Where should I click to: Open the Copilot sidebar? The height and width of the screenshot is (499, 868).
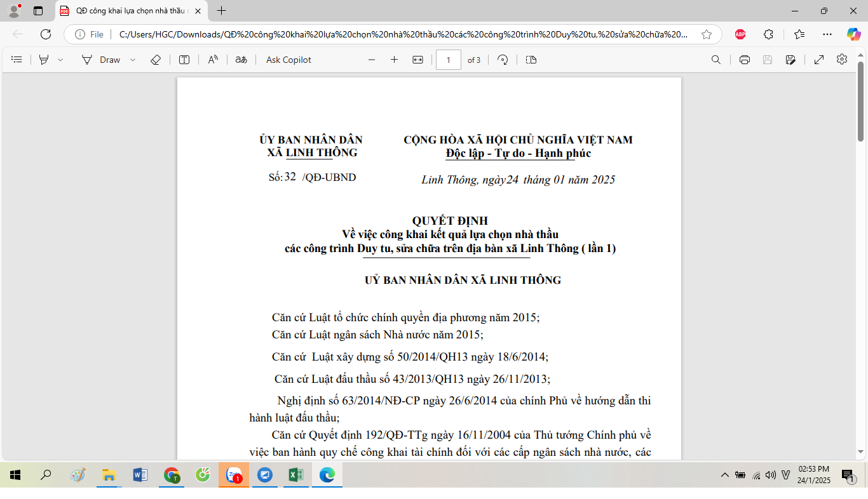coord(853,34)
